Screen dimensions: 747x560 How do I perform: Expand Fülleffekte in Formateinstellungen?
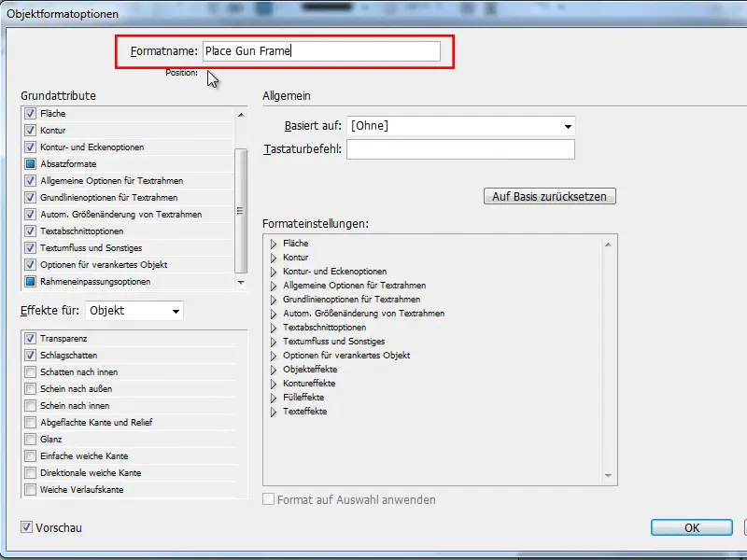(x=274, y=398)
